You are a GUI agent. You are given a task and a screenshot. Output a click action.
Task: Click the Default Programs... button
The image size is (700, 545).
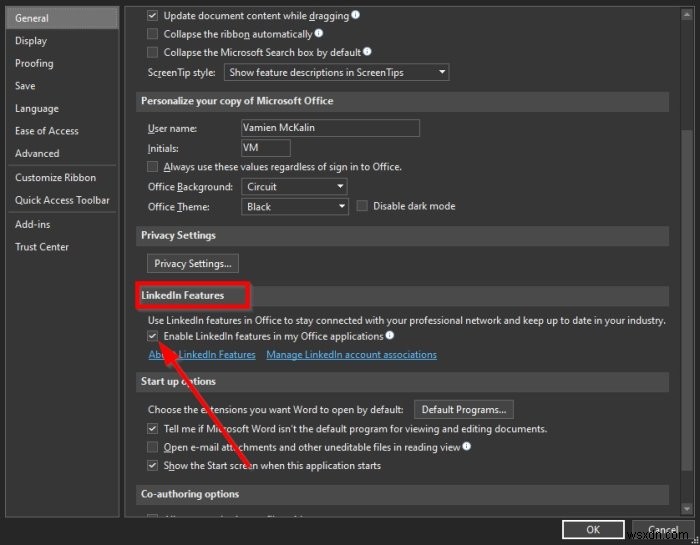coord(464,409)
